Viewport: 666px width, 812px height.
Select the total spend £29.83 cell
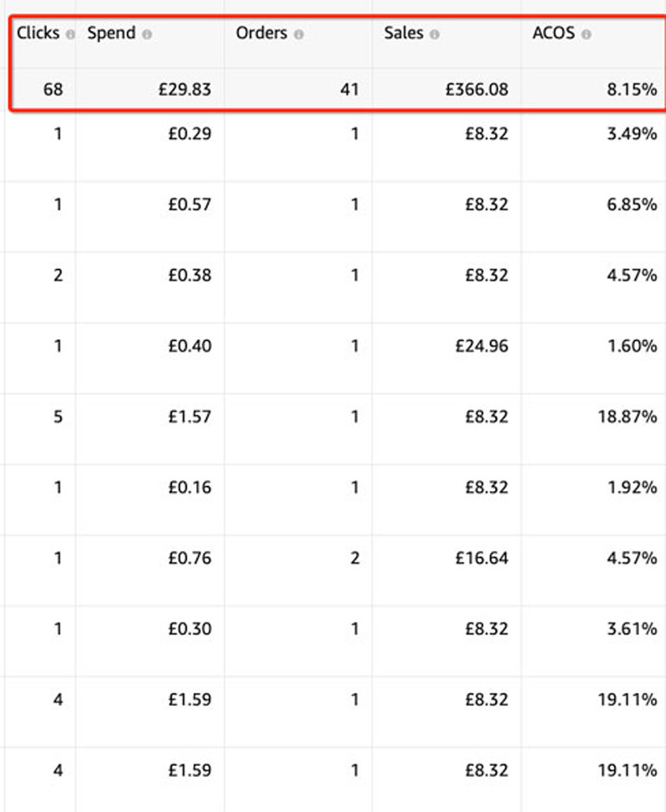(184, 89)
